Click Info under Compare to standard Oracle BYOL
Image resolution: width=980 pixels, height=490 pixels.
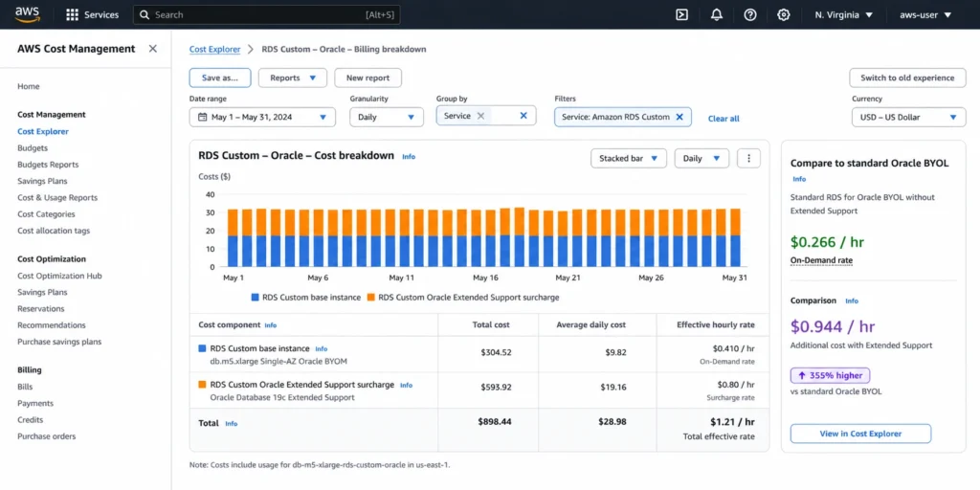click(799, 179)
